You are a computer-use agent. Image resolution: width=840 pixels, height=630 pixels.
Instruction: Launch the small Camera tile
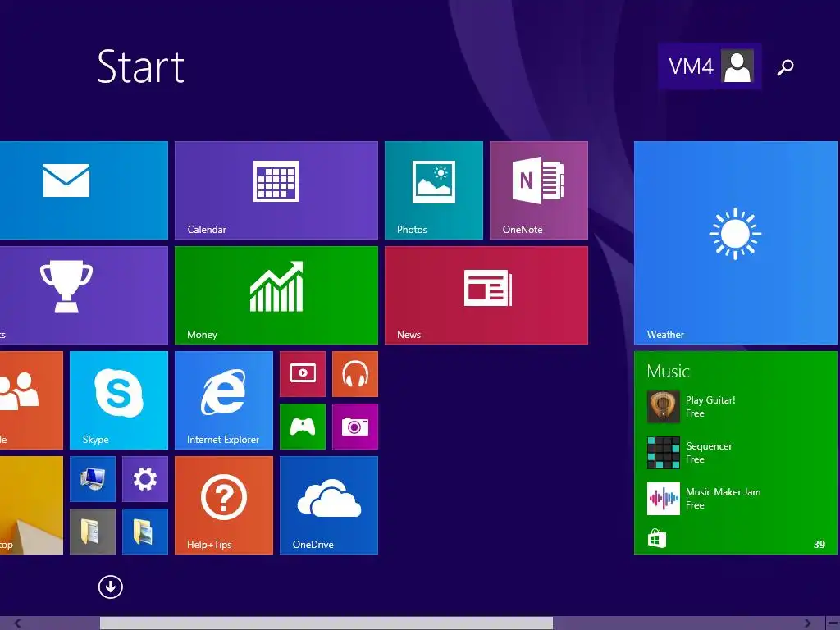tap(355, 427)
